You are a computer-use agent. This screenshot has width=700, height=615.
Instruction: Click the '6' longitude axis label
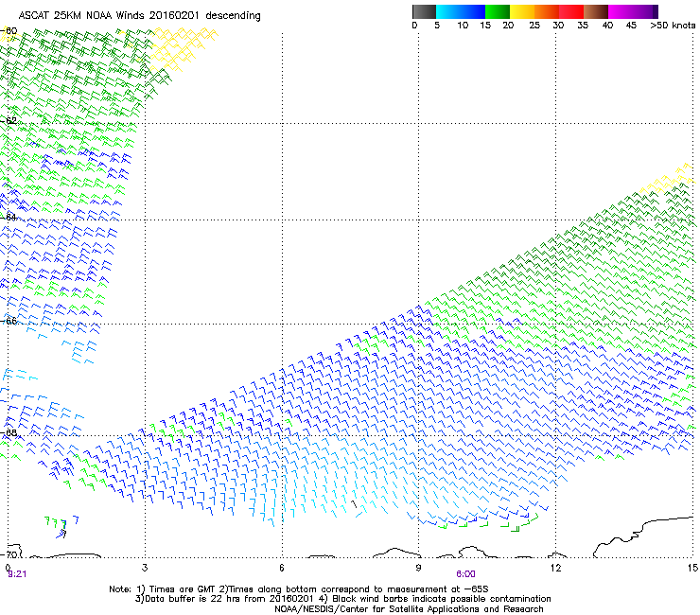pyautogui.click(x=282, y=568)
